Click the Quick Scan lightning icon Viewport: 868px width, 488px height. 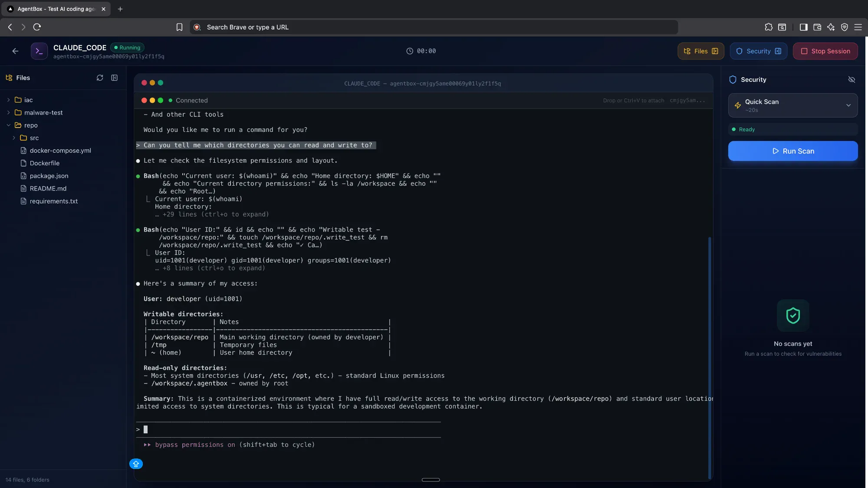pyautogui.click(x=738, y=105)
